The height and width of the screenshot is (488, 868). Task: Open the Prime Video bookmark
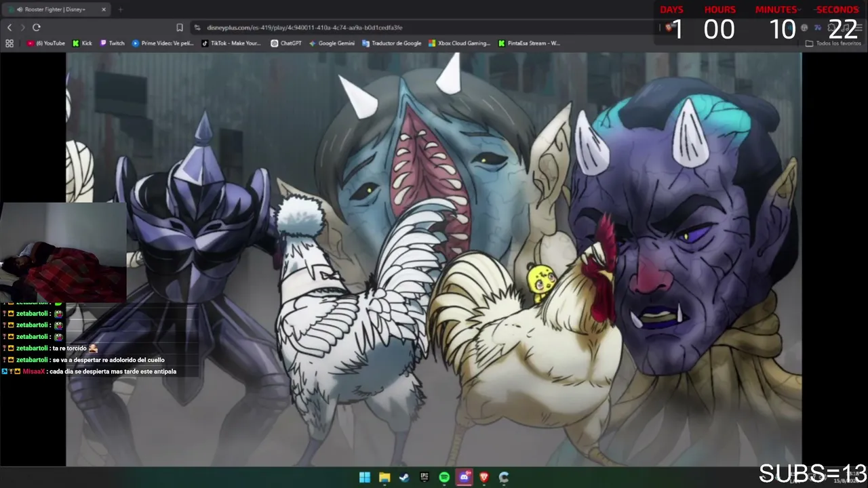pos(163,43)
